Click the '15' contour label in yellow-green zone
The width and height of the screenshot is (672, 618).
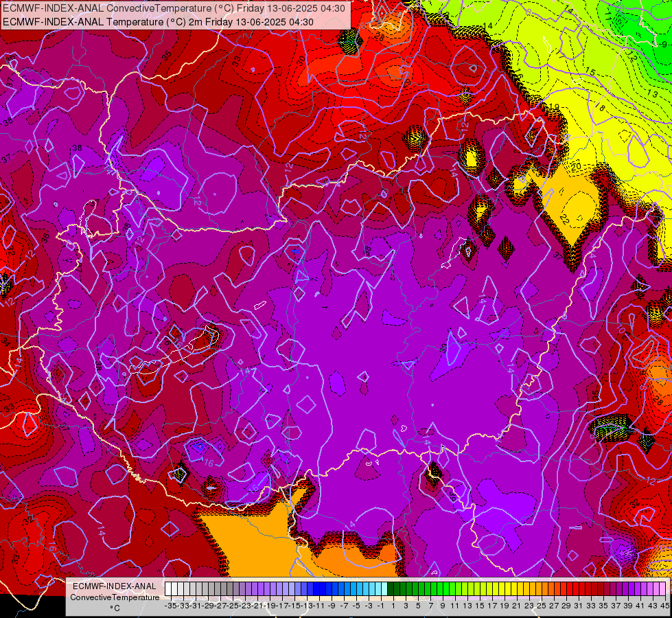[x=590, y=71]
